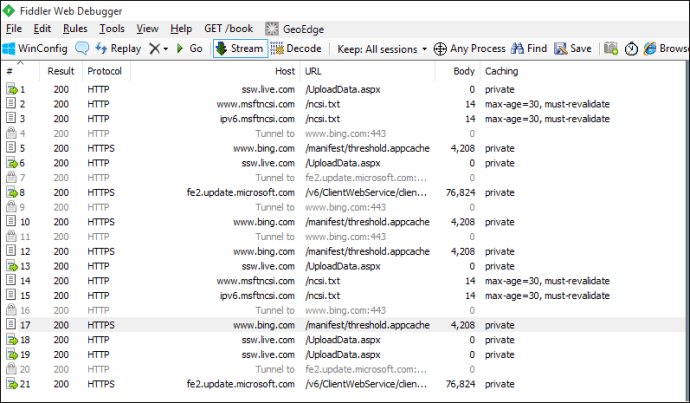Click /manifest/threshold.appcache URL in session 12
Screen dimensions: 690x403
tap(367, 251)
